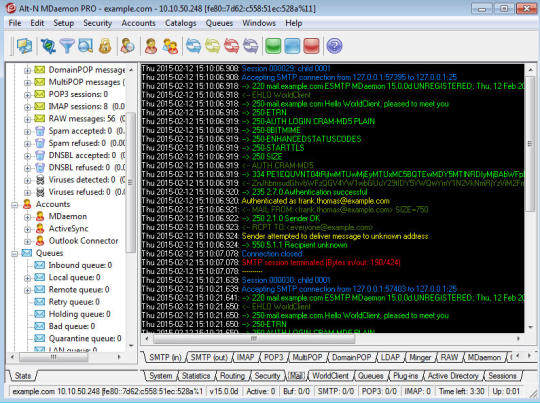Click the 'Time left: 3:30' status bar entry
This screenshot has width=540, height=403.
tap(461, 391)
